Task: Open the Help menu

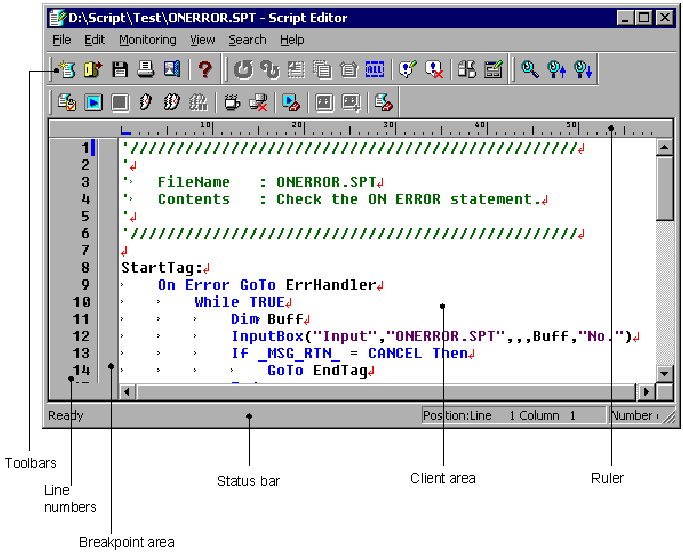Action: pyautogui.click(x=292, y=40)
